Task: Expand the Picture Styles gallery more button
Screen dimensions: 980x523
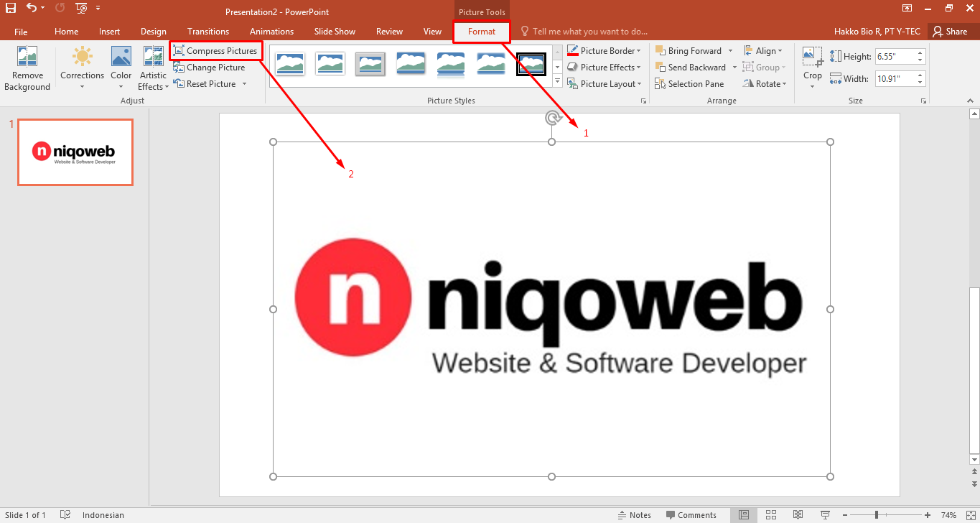Action: (557, 83)
